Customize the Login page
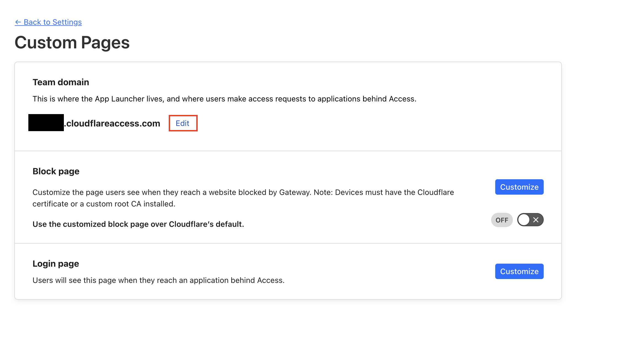 pos(519,271)
